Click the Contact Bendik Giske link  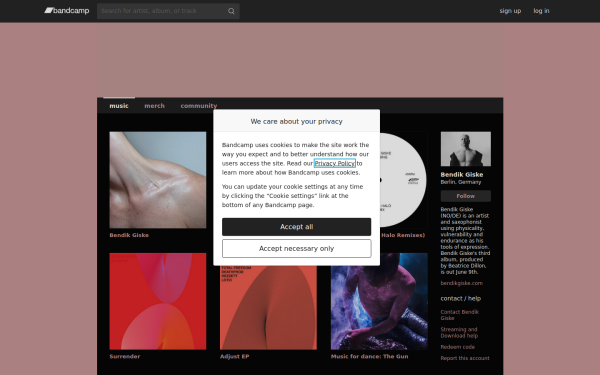pyautogui.click(x=460, y=315)
